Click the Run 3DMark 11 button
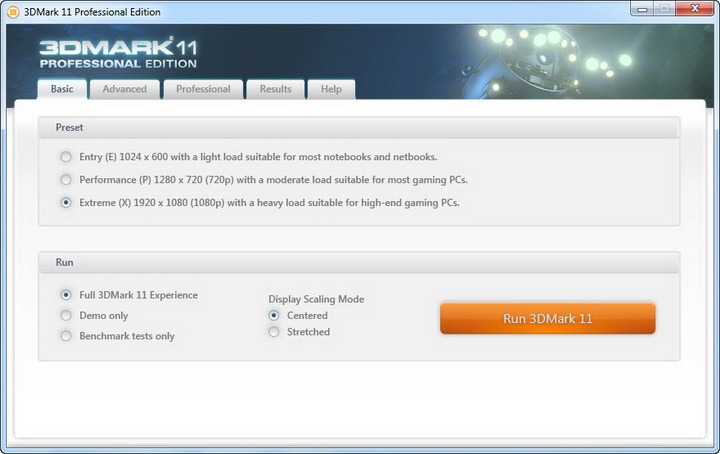 tap(548, 319)
